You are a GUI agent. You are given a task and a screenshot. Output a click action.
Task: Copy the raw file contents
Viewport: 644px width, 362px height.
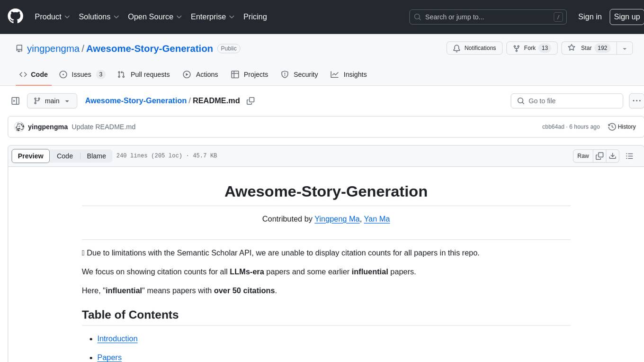point(599,156)
